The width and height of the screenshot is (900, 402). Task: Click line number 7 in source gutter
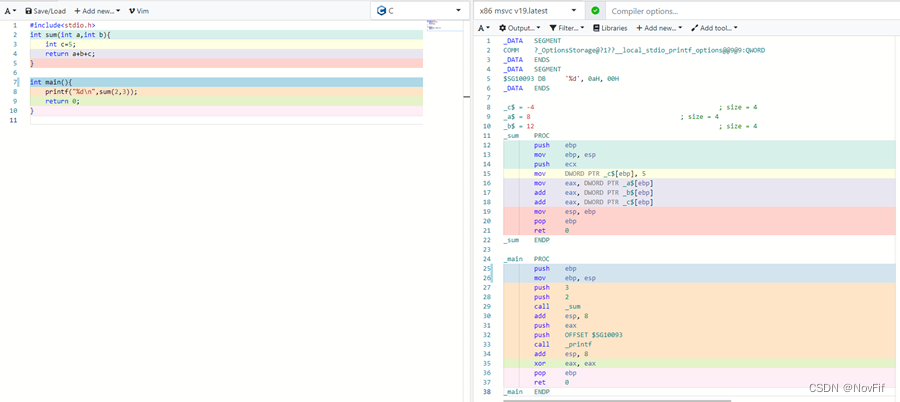pos(15,82)
